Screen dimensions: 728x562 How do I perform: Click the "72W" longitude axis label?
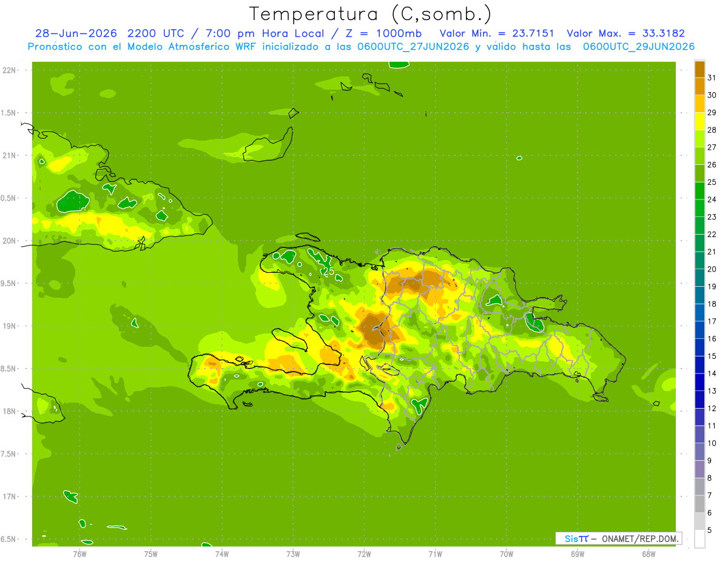364,554
